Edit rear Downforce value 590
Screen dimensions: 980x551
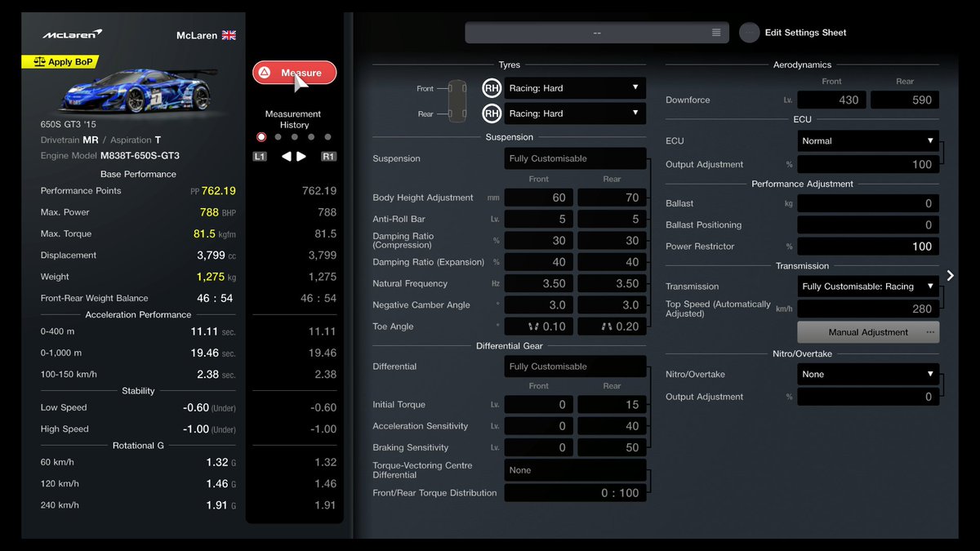click(905, 100)
